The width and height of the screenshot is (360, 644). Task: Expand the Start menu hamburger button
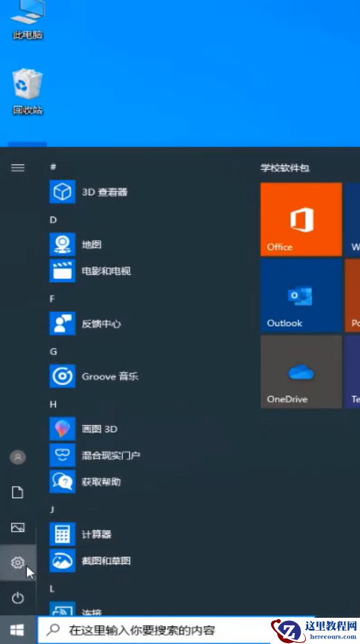18,168
